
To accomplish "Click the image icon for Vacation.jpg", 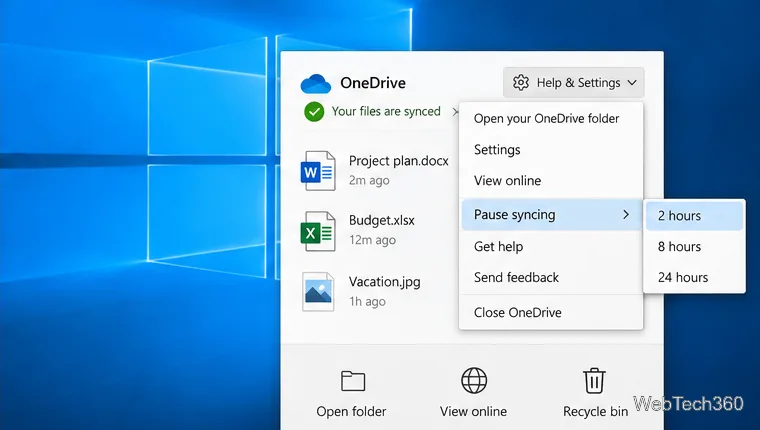I will click(x=318, y=291).
